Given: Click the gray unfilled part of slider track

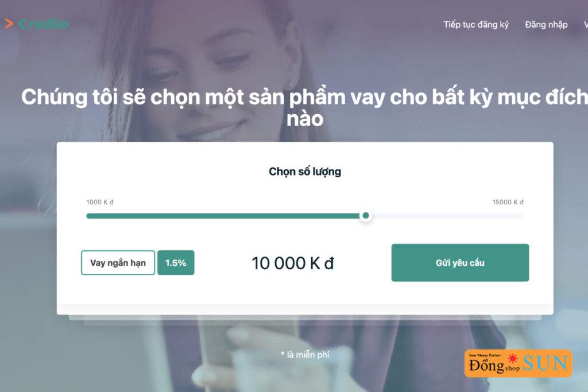Looking at the screenshot, I should [447, 216].
